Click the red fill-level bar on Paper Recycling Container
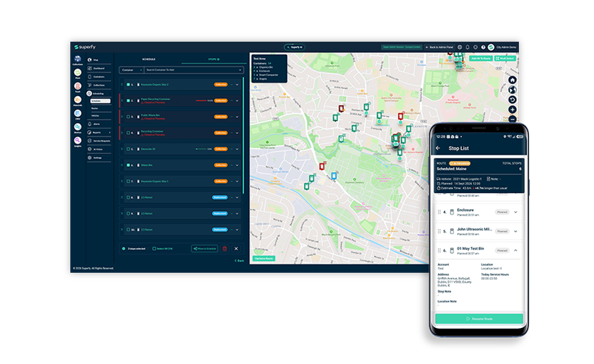This screenshot has height=364, width=594. pos(201,101)
